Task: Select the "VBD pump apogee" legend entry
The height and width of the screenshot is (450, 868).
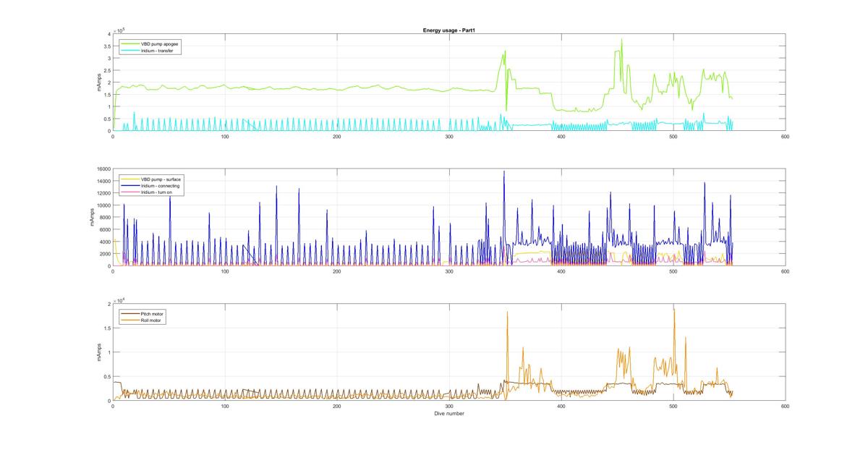Action: tap(150, 44)
